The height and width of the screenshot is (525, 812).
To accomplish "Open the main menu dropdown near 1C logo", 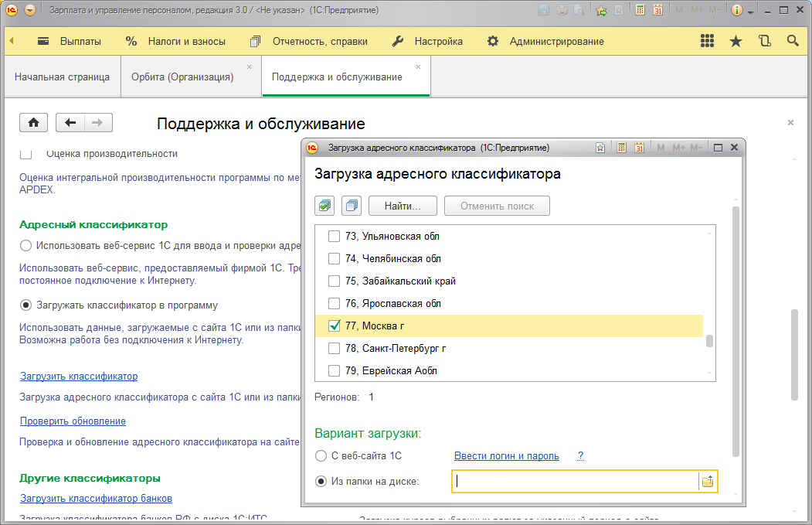I will 30,10.
